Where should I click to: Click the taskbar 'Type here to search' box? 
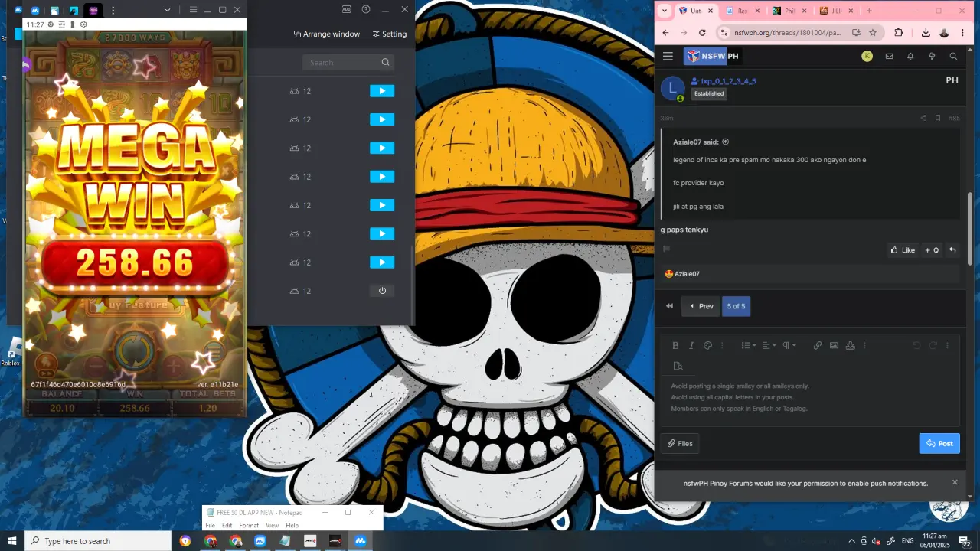click(98, 541)
